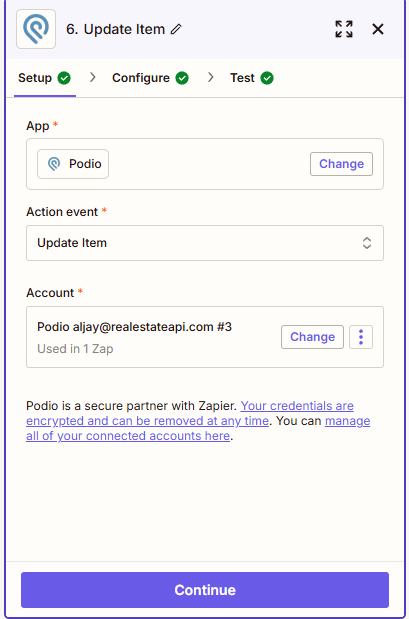
Task: Switch to the Setup tab
Action: (35, 78)
